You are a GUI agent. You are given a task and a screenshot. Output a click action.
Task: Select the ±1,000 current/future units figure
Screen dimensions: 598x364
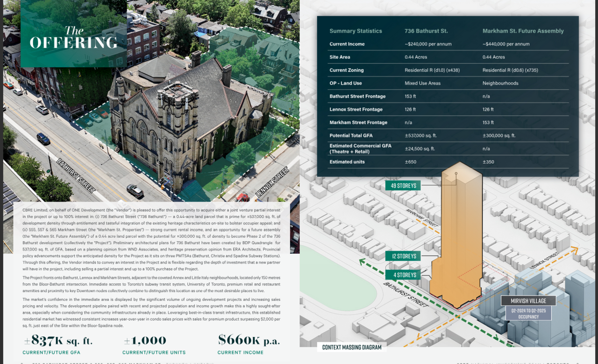point(145,340)
